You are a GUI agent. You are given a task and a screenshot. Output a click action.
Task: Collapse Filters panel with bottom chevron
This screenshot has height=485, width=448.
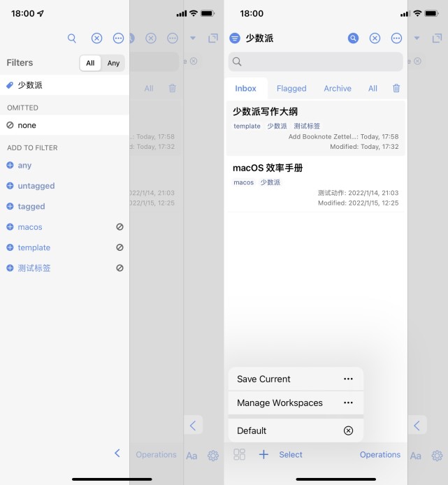[117, 453]
